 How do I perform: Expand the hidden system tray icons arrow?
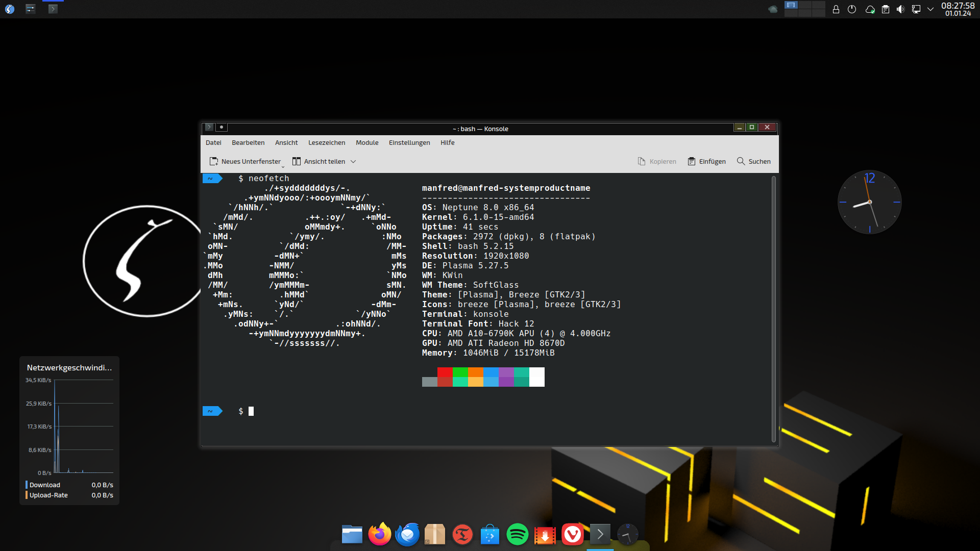coord(930,9)
